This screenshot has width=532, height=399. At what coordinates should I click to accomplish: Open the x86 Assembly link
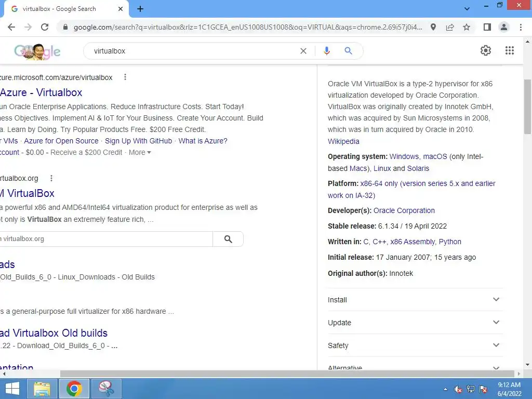click(x=413, y=242)
